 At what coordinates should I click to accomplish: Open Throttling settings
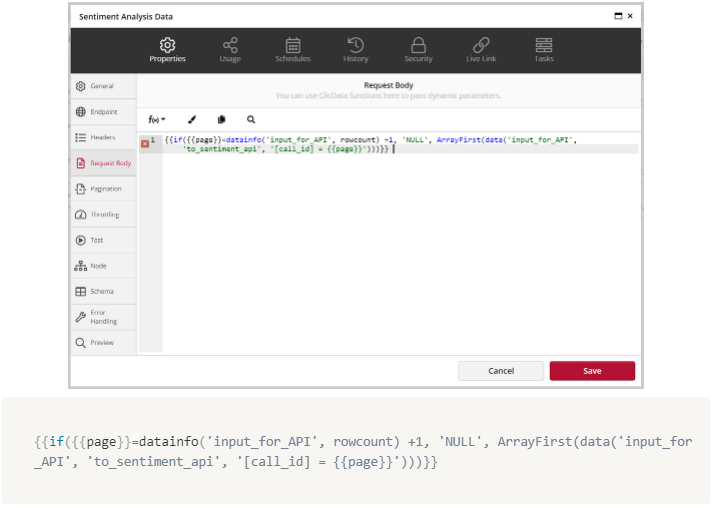[x=103, y=215]
